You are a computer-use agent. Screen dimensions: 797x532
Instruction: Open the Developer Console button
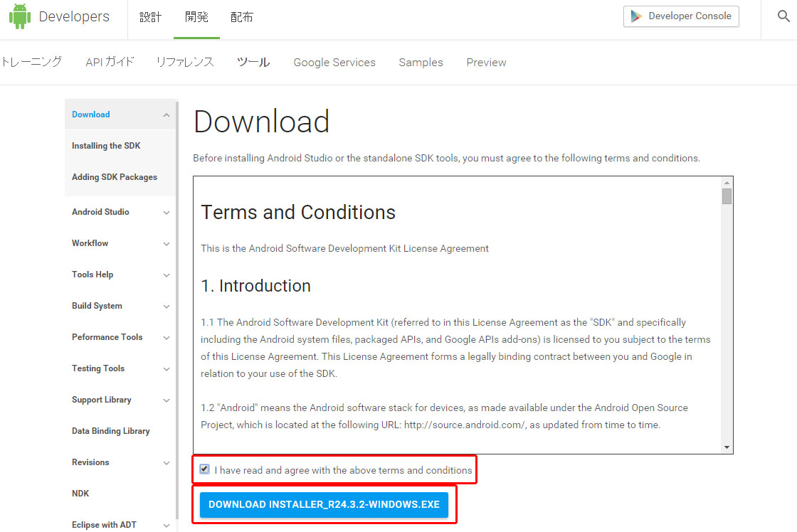click(681, 16)
